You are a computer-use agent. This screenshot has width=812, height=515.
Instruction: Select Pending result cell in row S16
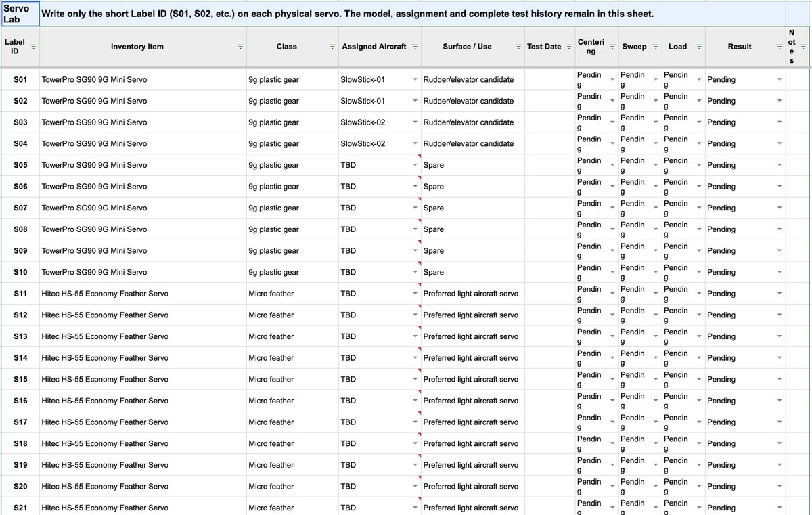click(745, 401)
